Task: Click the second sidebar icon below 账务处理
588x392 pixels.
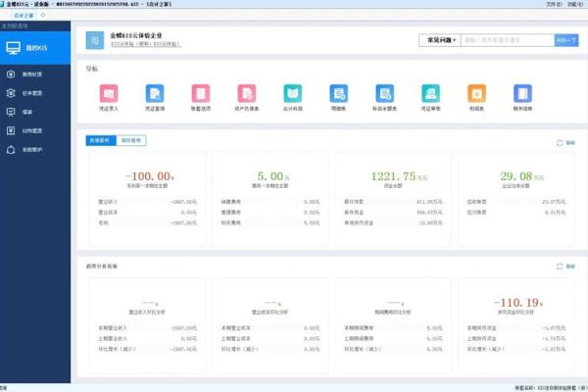Action: [x=11, y=93]
